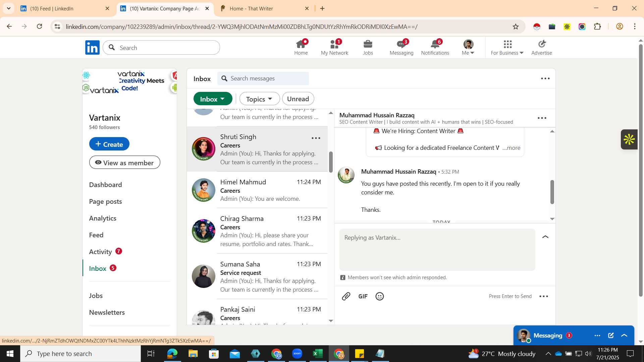Toggle the Unread filter
644x362 pixels.
click(298, 99)
